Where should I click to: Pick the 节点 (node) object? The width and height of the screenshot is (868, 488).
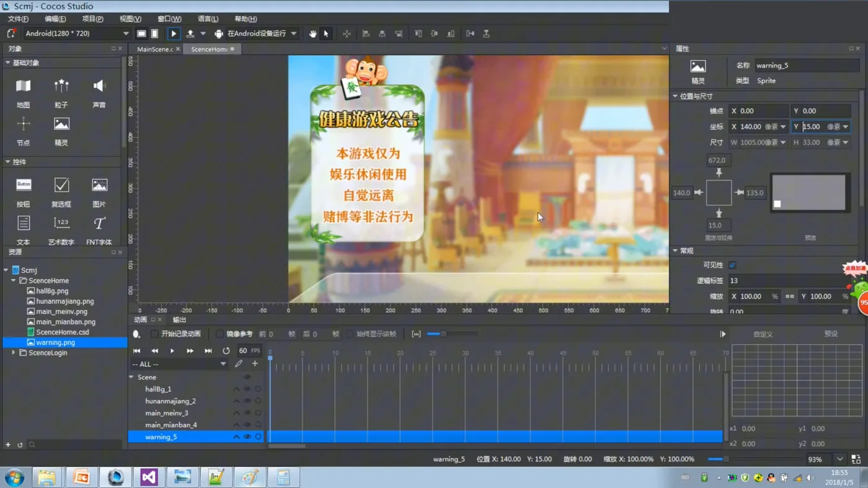point(23,131)
